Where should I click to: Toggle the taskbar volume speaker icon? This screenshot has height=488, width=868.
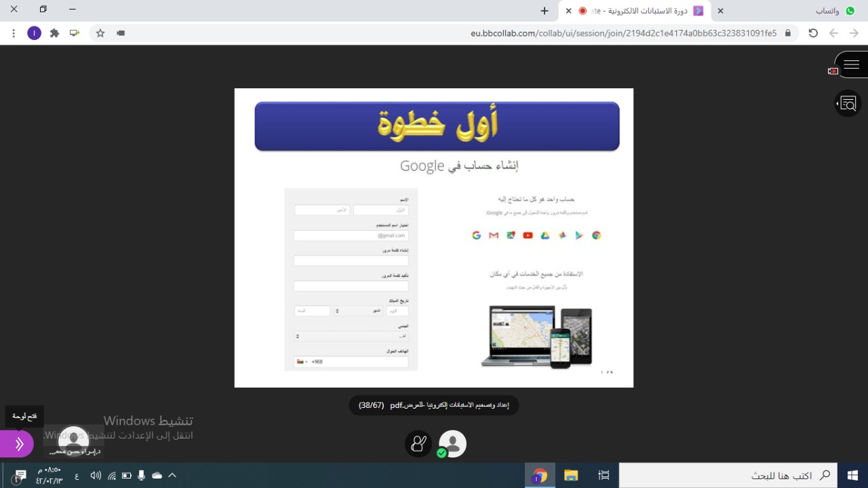(96, 476)
